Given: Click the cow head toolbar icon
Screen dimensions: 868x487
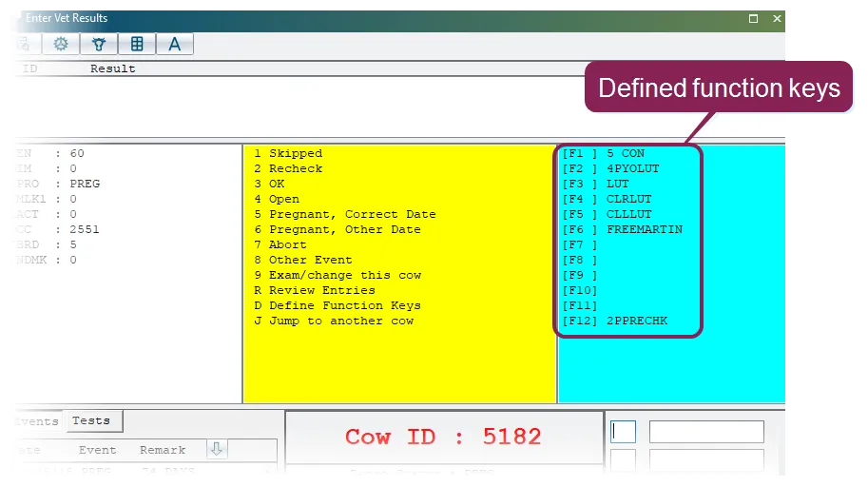Looking at the screenshot, I should pos(99,44).
